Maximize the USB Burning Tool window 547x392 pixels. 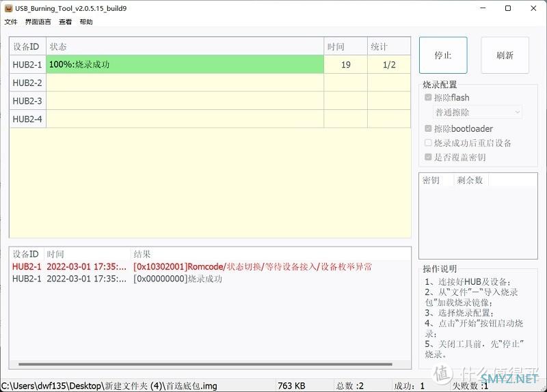tap(508, 8)
